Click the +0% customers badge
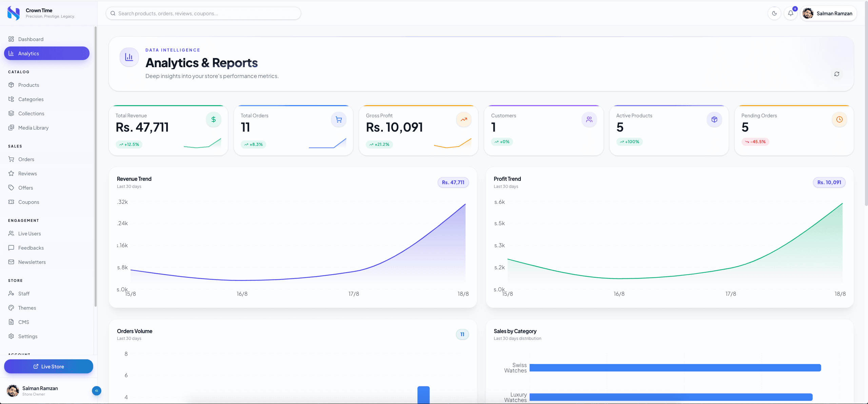The width and height of the screenshot is (868, 404). click(502, 142)
